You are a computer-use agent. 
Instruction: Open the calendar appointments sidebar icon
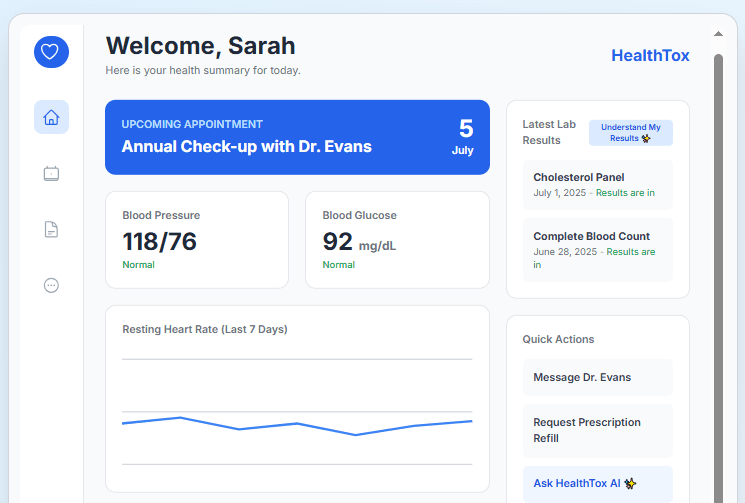tap(51, 173)
